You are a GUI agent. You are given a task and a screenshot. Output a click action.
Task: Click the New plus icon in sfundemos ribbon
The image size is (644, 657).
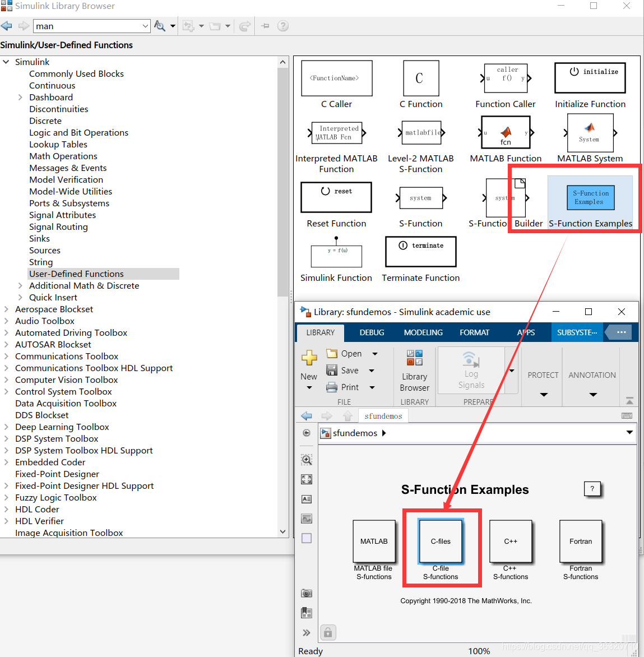309,358
